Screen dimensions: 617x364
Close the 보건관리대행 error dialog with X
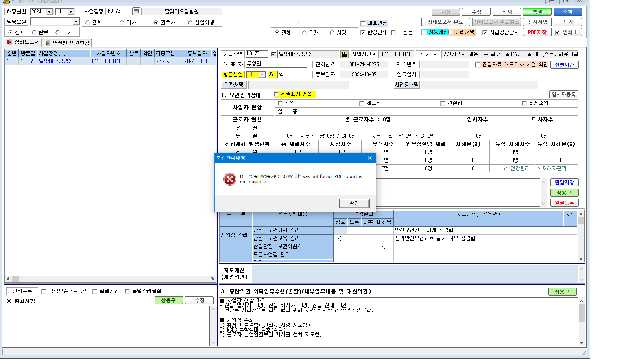[x=369, y=158]
